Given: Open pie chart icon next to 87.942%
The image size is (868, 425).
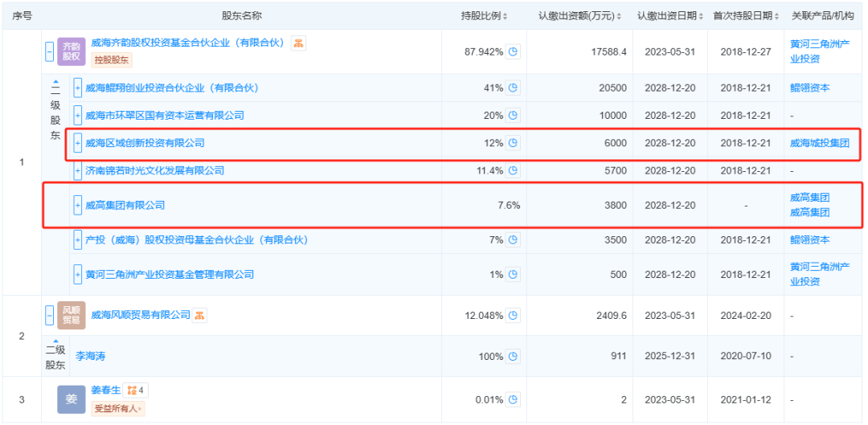Looking at the screenshot, I should (514, 51).
